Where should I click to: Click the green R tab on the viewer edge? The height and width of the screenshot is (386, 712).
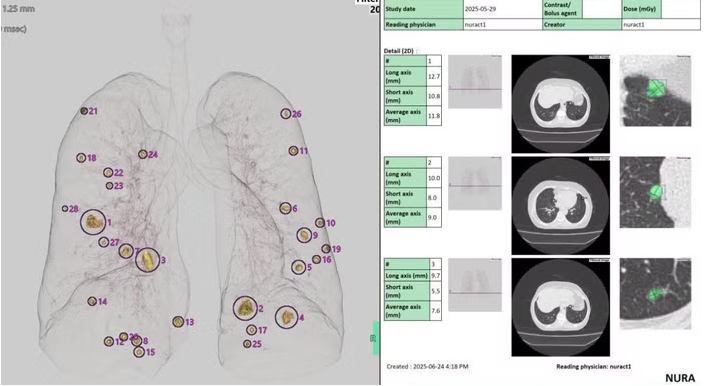pyautogui.click(x=375, y=338)
